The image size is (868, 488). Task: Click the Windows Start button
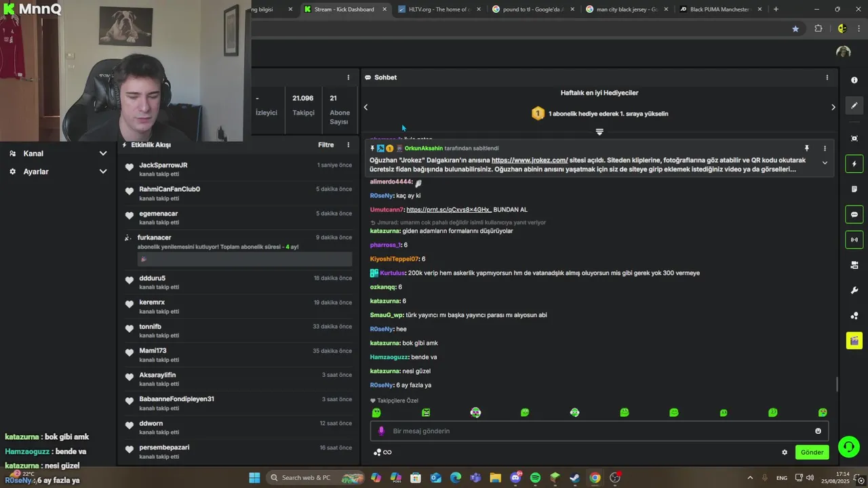coord(254,478)
